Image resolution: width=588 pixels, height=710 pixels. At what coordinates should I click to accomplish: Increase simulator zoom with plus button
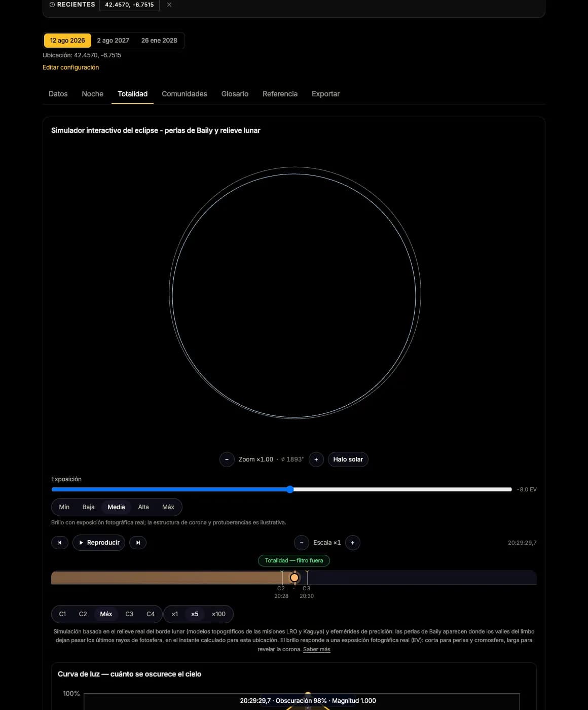pyautogui.click(x=316, y=459)
